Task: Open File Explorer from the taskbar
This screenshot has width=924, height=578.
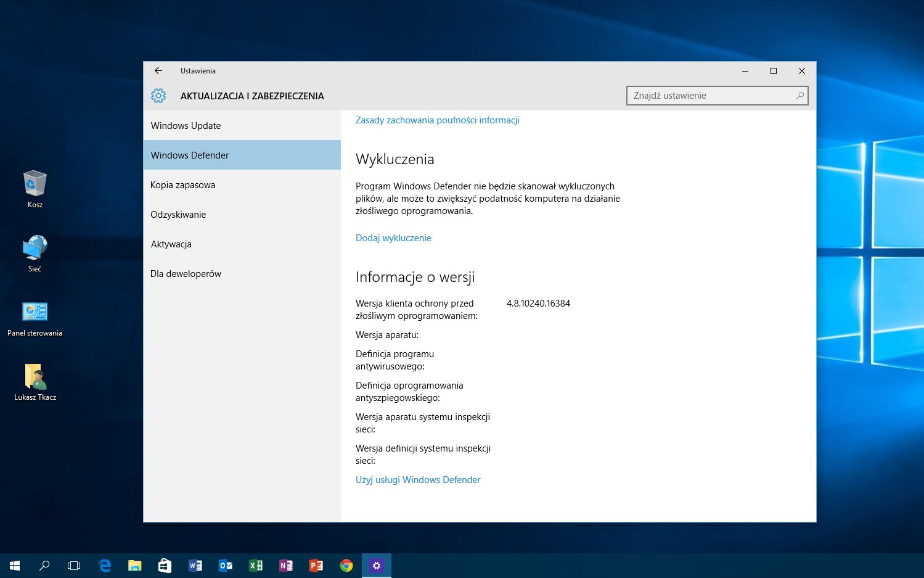Action: tap(134, 565)
